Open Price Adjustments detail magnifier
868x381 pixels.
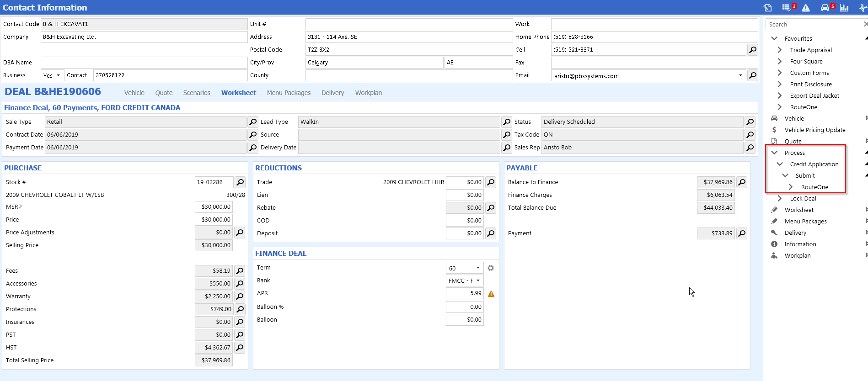point(240,233)
